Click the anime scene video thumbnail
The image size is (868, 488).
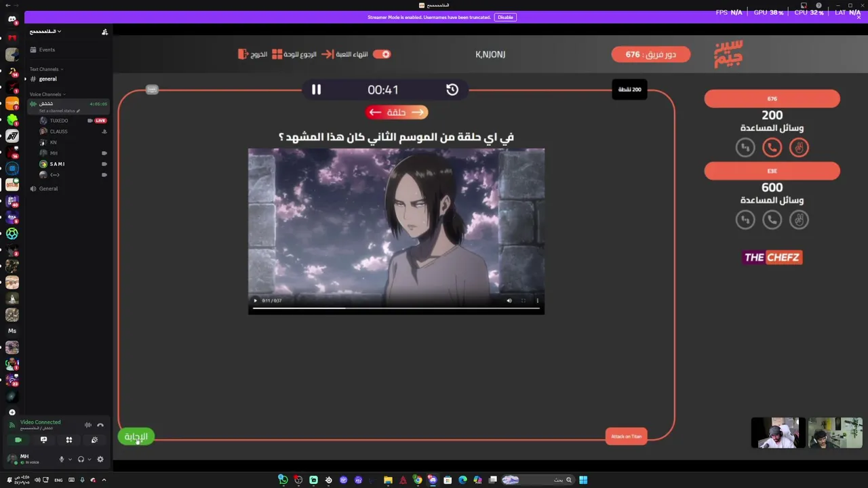tap(396, 231)
